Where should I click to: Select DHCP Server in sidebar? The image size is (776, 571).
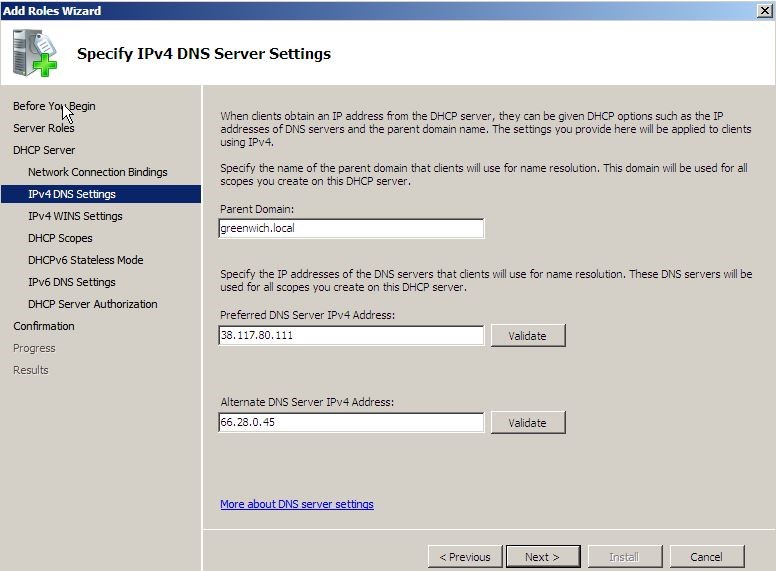(44, 150)
